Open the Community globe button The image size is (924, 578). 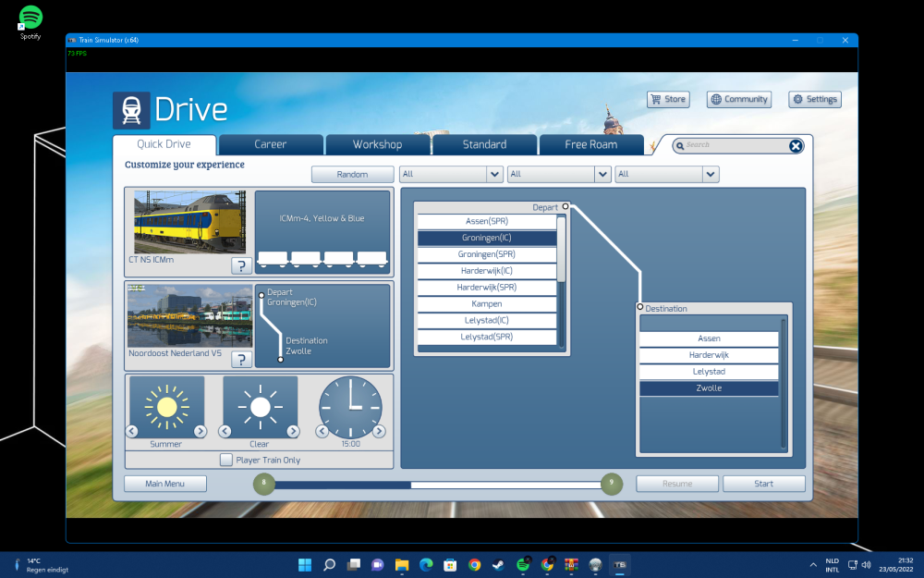[x=739, y=99]
